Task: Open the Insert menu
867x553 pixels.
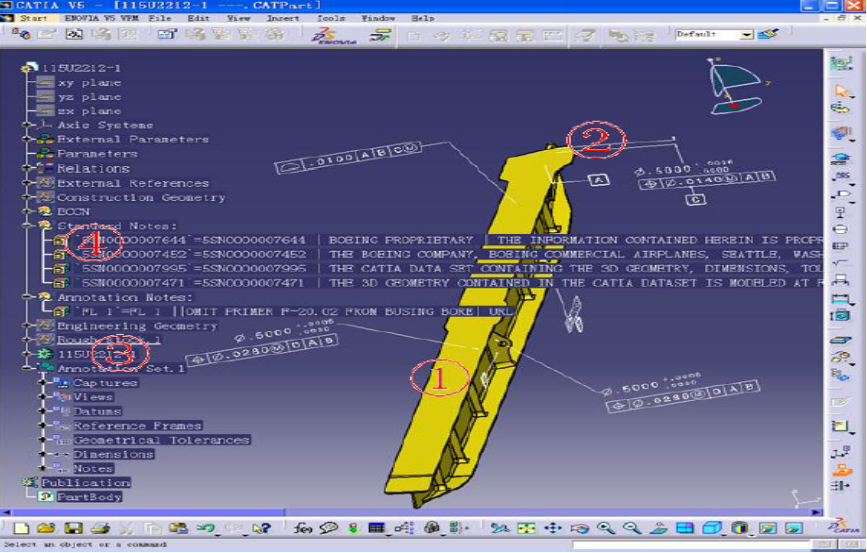Action: pyautogui.click(x=283, y=18)
